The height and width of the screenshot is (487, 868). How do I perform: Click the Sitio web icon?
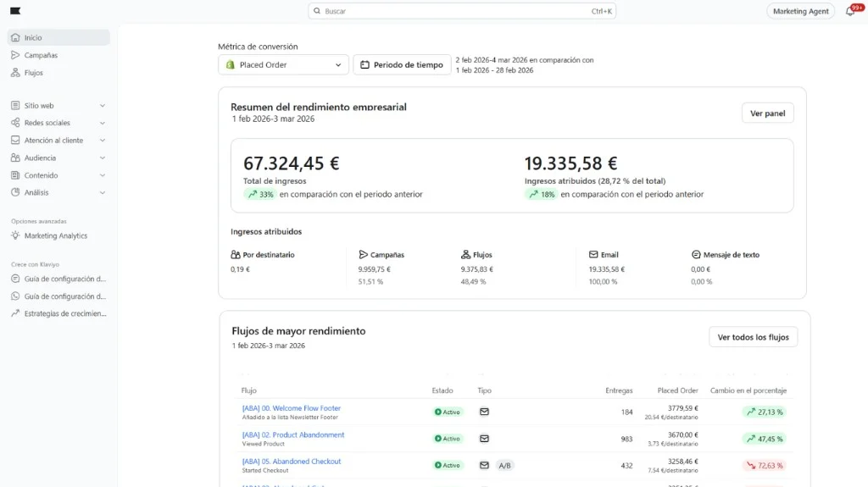click(x=15, y=105)
